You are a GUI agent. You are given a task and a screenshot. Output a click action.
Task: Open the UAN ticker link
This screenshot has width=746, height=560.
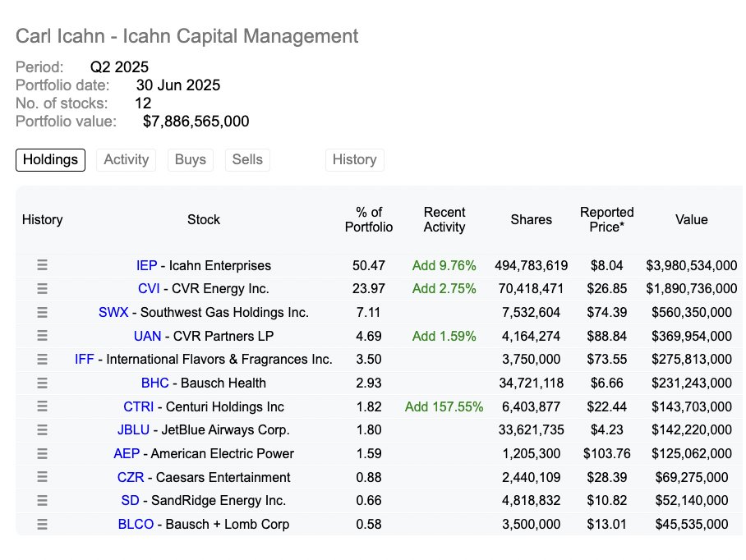(x=148, y=336)
